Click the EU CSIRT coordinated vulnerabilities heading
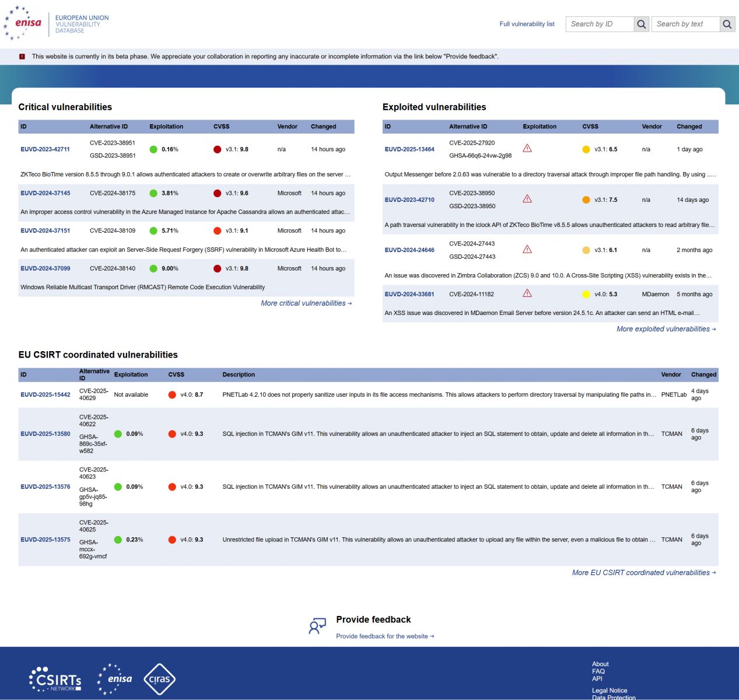Viewport: 739px width, 700px height. coord(98,355)
